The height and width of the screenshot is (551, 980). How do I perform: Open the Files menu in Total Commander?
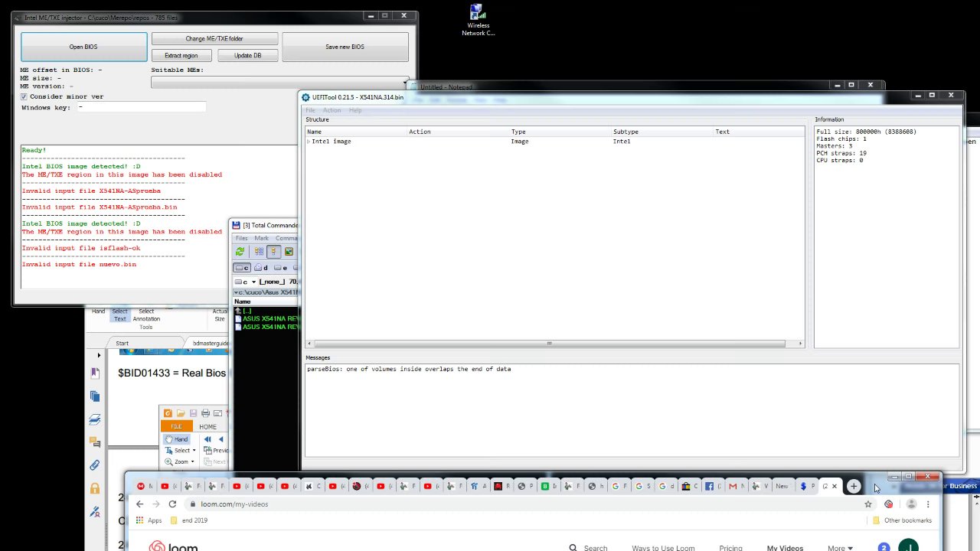pyautogui.click(x=241, y=238)
